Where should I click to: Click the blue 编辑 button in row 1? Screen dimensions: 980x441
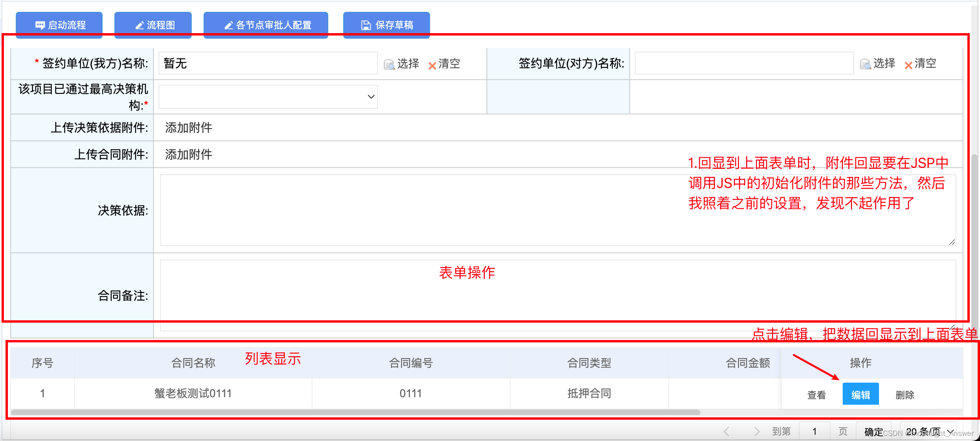pos(860,394)
